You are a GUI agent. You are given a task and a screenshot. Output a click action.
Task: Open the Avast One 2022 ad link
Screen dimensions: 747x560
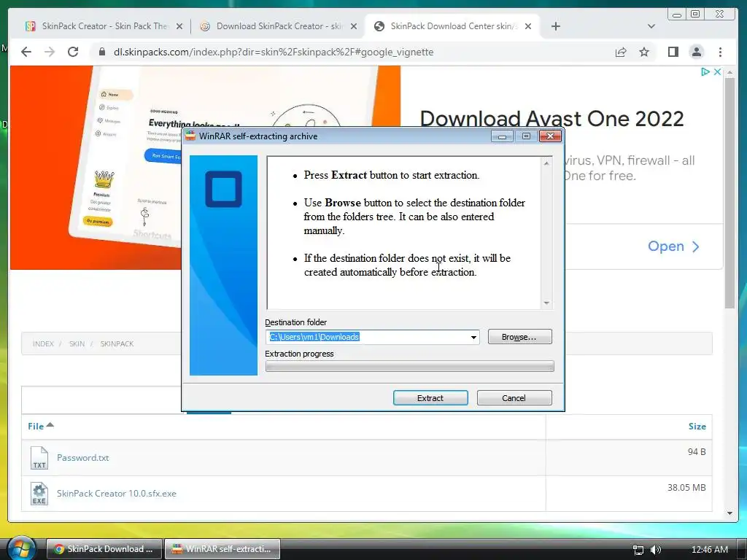673,246
